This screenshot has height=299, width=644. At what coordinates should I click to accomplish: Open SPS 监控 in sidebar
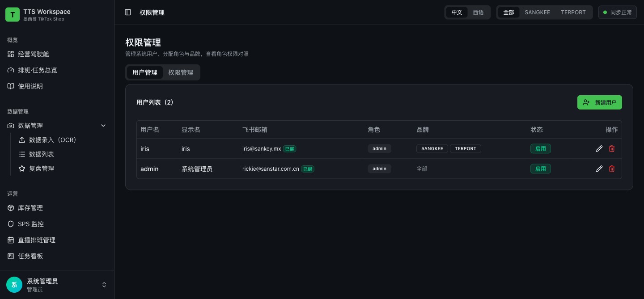(57, 224)
